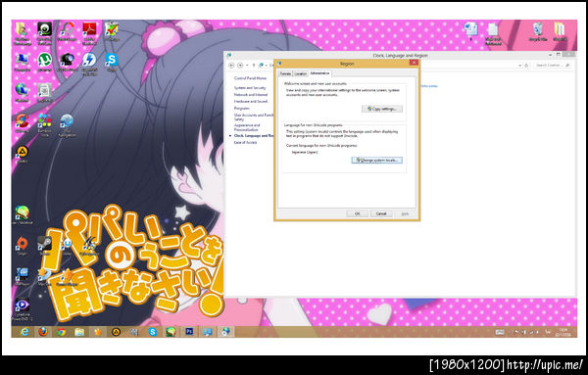Screen dimensions: 588x375
Task: Open the Network and Internet link
Action: (x=251, y=95)
